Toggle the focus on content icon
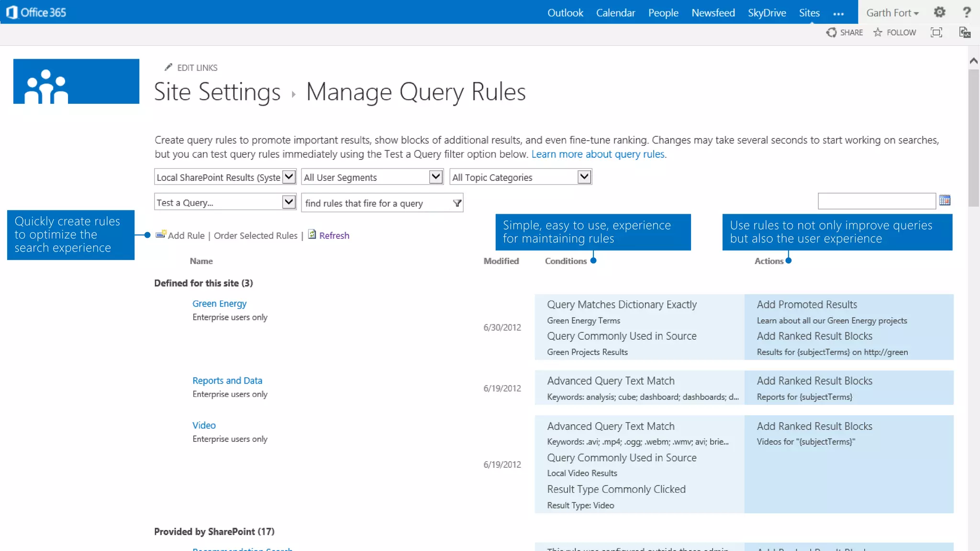Image resolution: width=980 pixels, height=551 pixels. 936,33
